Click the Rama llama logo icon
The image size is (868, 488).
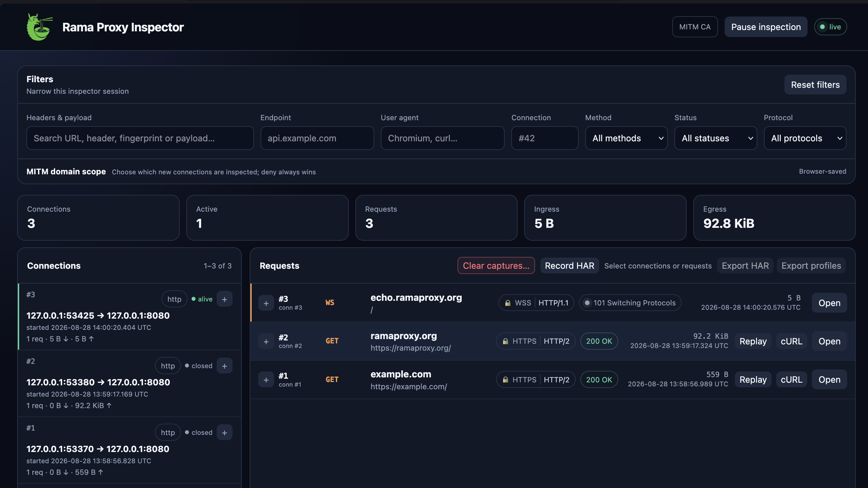pos(39,27)
